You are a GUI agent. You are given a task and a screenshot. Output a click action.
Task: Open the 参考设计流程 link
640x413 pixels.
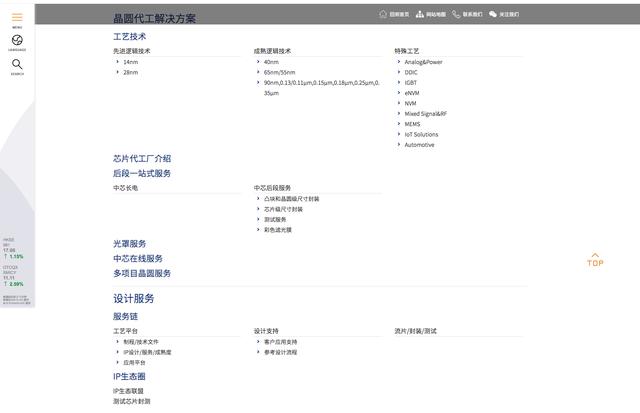pos(280,352)
